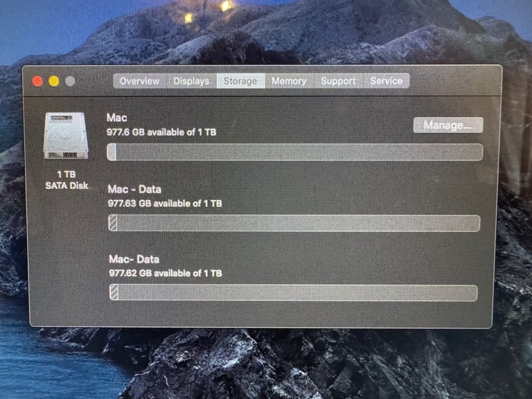Click the Mac- Data storage bar
The width and height of the screenshot is (532, 399).
pyautogui.click(x=294, y=292)
